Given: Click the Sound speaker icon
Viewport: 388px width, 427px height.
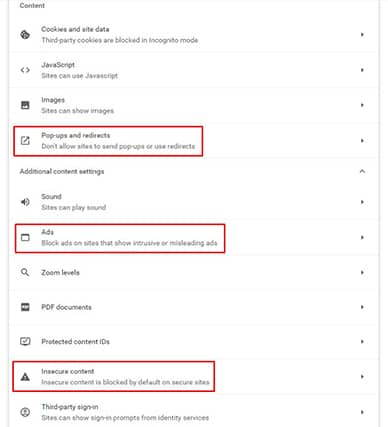Looking at the screenshot, I should (25, 202).
